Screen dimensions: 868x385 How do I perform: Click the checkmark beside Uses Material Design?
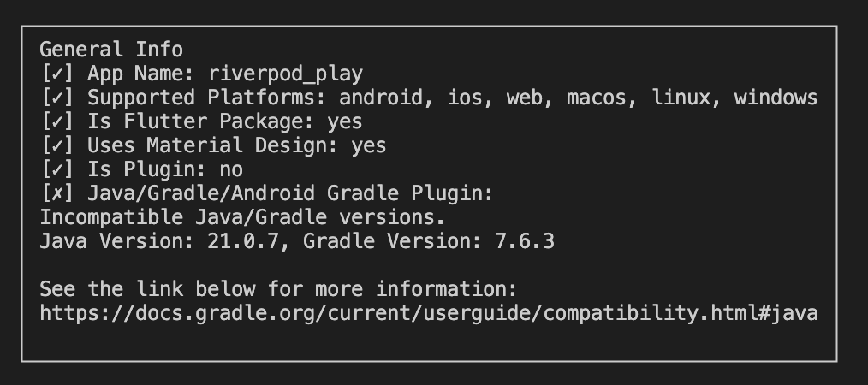pyautogui.click(x=57, y=145)
